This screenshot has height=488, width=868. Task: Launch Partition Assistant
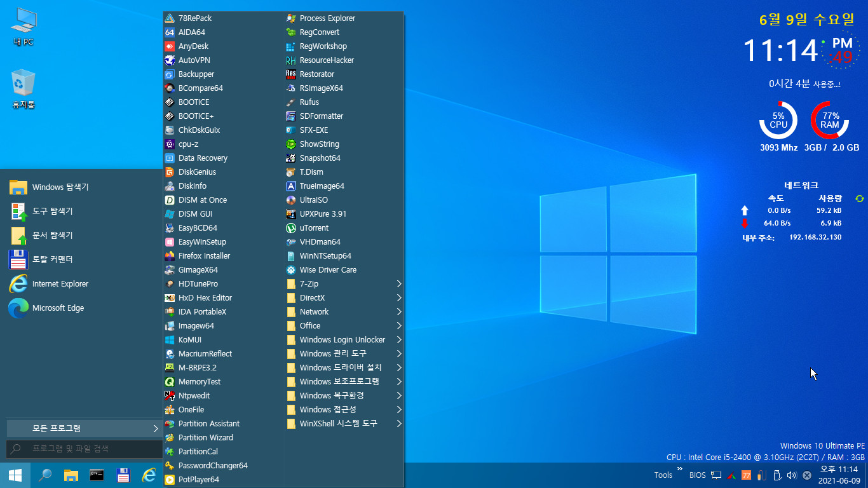click(x=222, y=424)
